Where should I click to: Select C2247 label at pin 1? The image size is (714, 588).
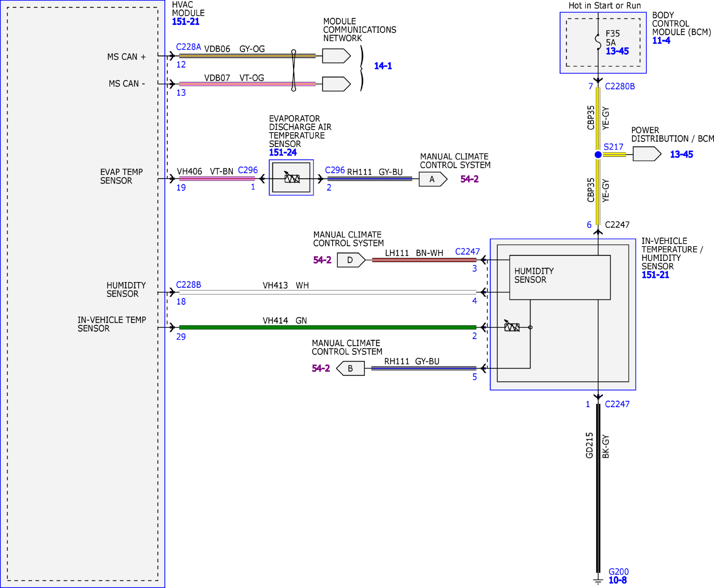pos(617,404)
